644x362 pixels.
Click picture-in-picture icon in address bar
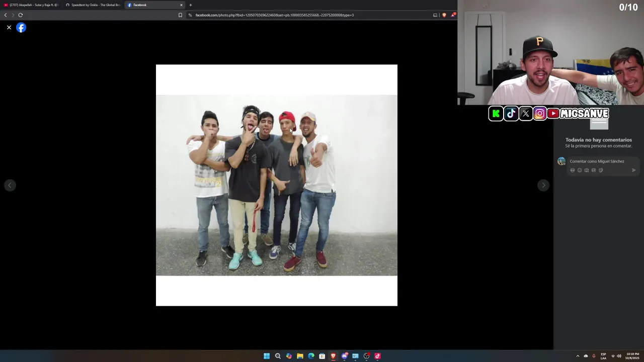tap(435, 15)
